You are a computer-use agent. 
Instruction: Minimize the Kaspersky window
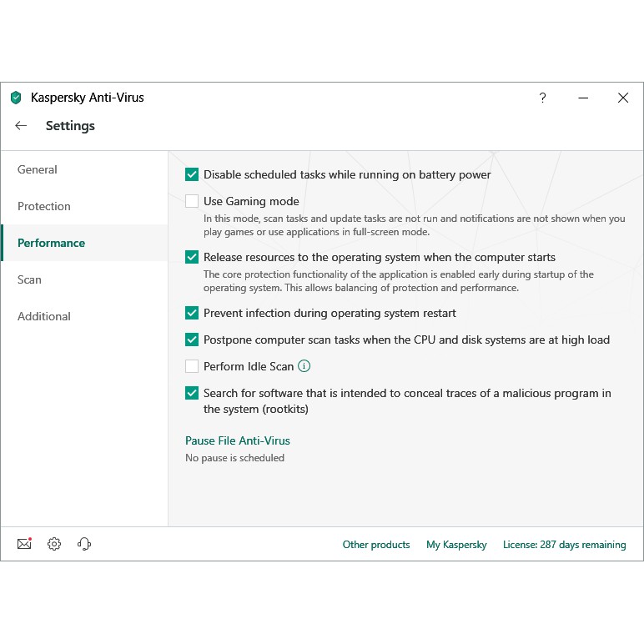[x=582, y=98]
